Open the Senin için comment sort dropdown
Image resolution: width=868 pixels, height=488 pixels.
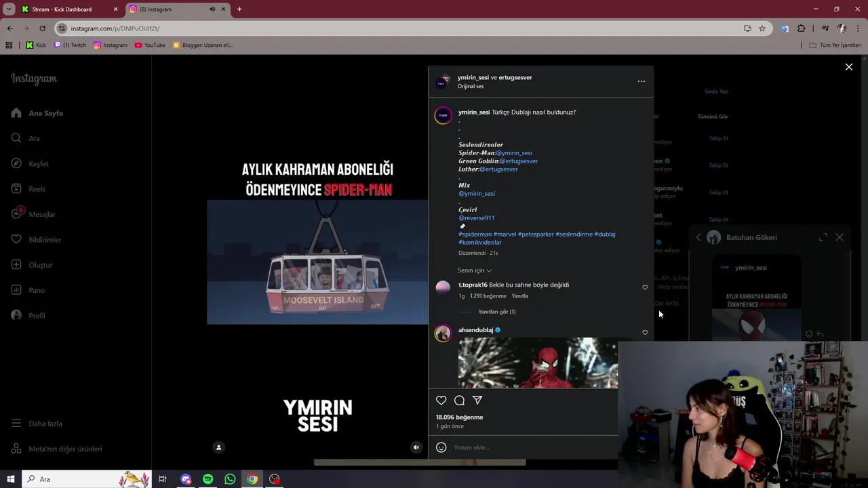(x=475, y=270)
